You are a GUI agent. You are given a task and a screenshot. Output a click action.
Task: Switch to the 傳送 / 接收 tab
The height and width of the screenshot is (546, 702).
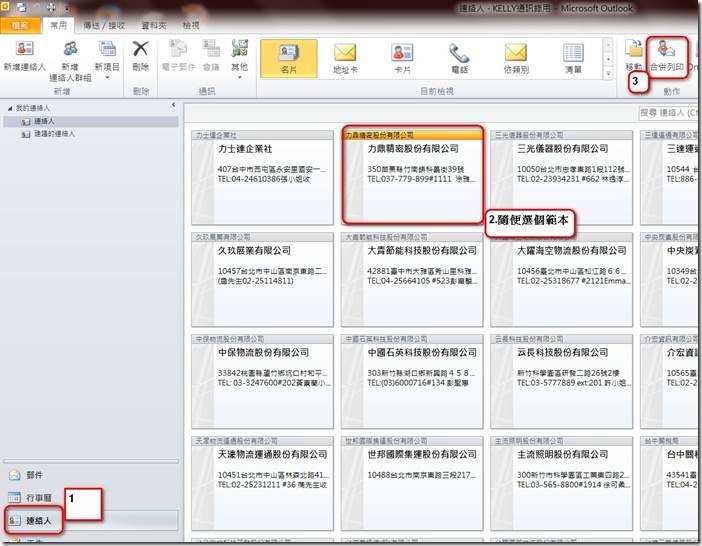point(104,26)
